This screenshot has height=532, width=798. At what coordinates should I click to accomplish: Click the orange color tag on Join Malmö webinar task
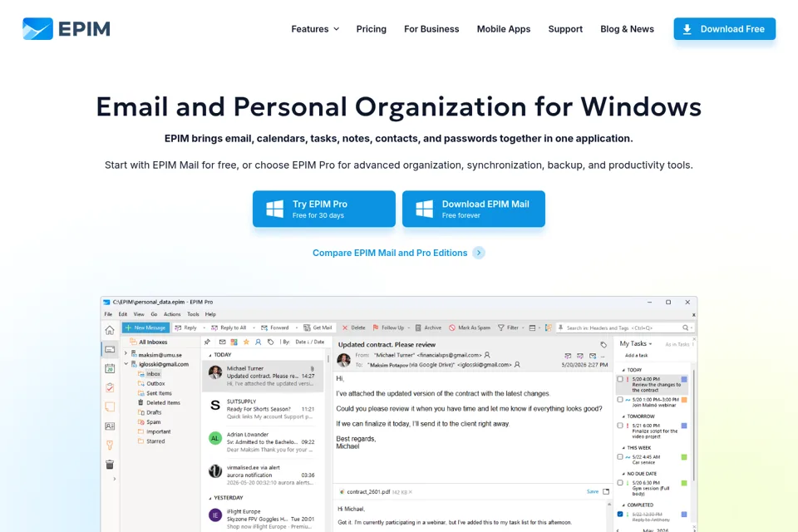[684, 400]
